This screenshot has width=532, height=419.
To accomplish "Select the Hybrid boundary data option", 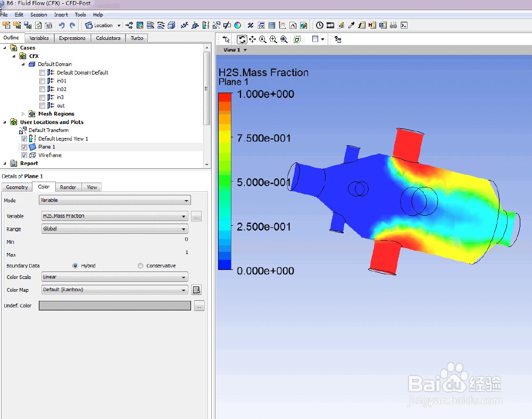I will pyautogui.click(x=75, y=266).
